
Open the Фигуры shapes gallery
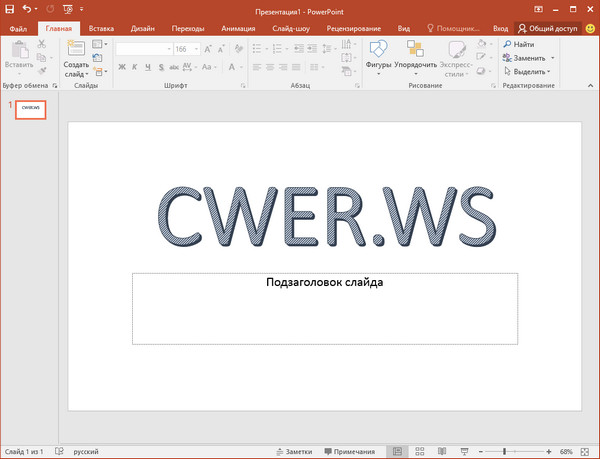coord(378,54)
